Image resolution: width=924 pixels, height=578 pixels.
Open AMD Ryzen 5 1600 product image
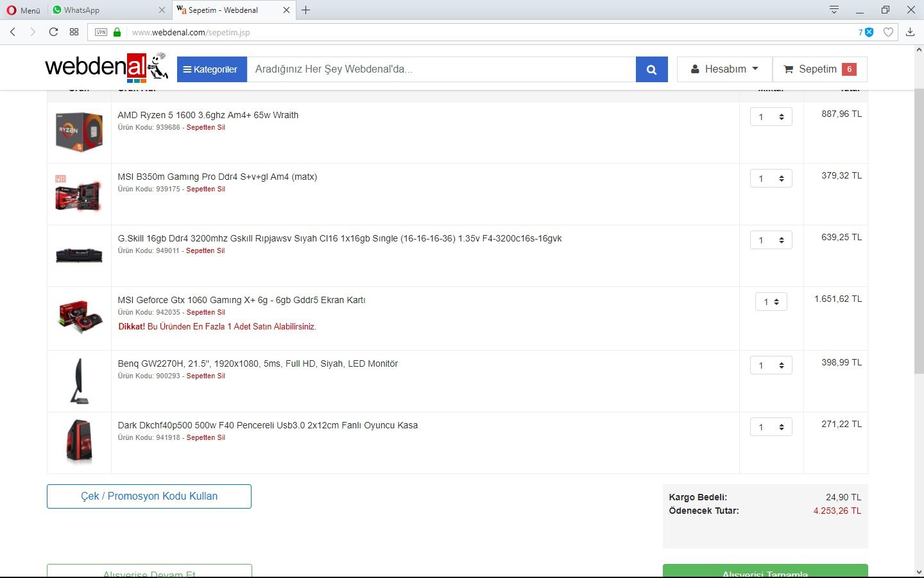pos(79,132)
